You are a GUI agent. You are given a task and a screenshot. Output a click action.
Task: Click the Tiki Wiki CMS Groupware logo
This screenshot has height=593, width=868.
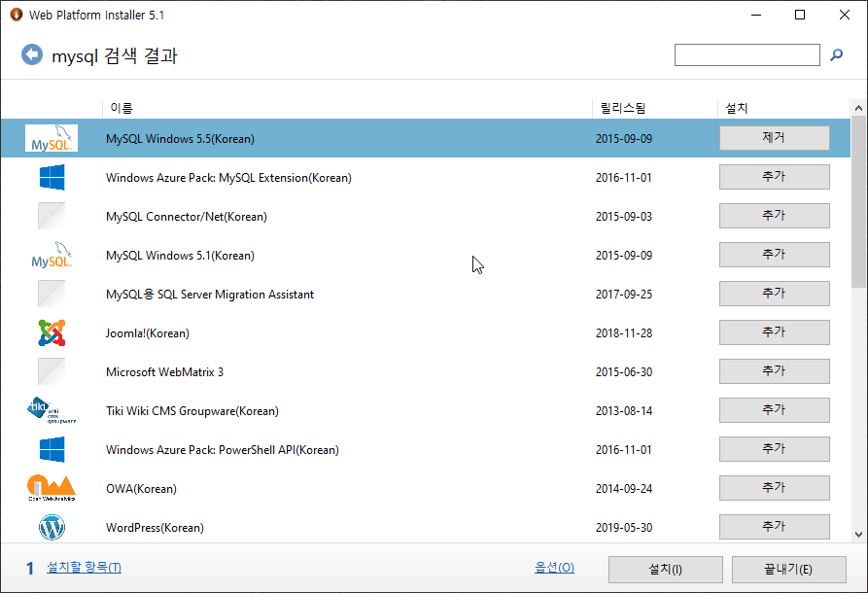click(x=52, y=410)
